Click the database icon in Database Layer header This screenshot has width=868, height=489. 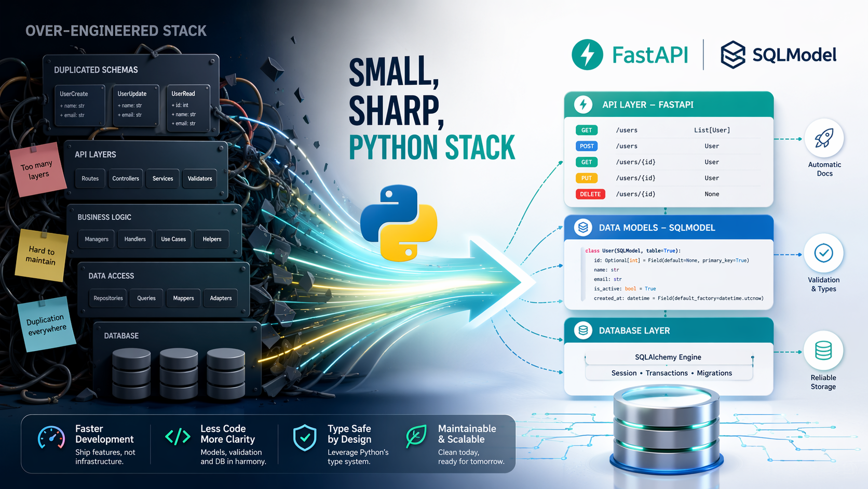(x=583, y=331)
